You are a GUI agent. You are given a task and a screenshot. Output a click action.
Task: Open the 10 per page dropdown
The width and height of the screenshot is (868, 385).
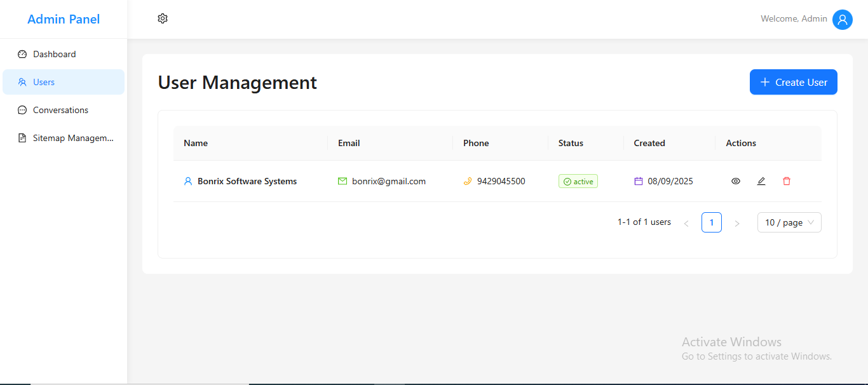[x=789, y=222]
